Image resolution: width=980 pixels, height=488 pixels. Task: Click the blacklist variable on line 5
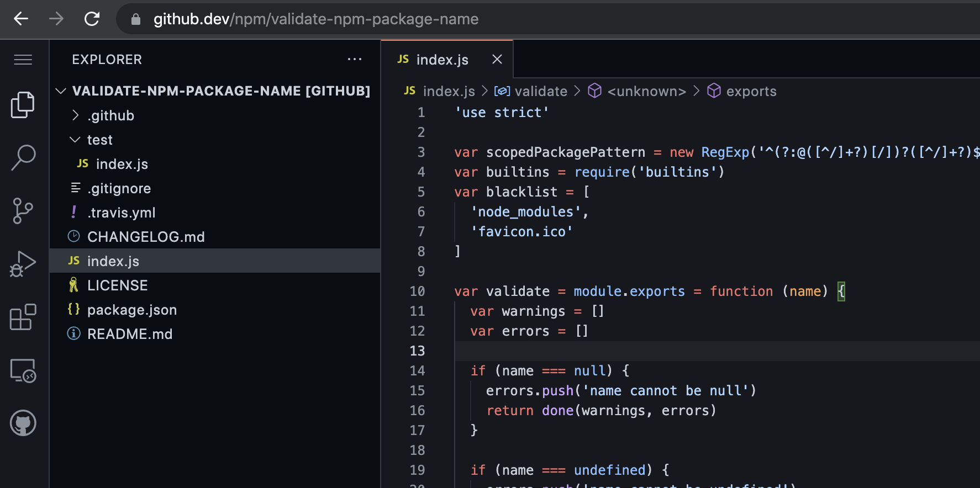(x=521, y=192)
